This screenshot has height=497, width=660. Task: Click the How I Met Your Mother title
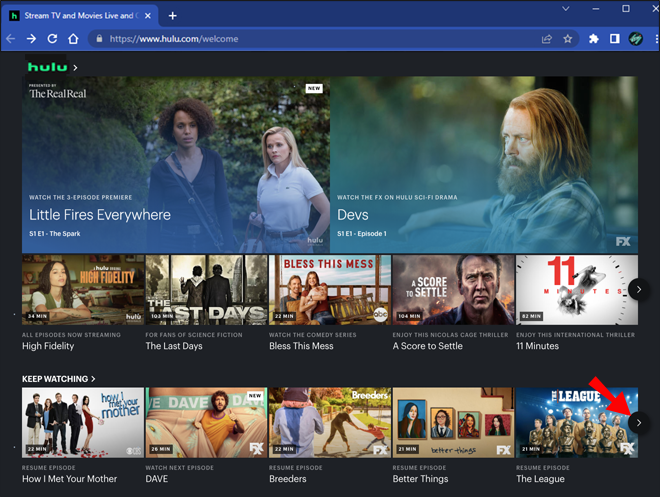pyautogui.click(x=69, y=479)
